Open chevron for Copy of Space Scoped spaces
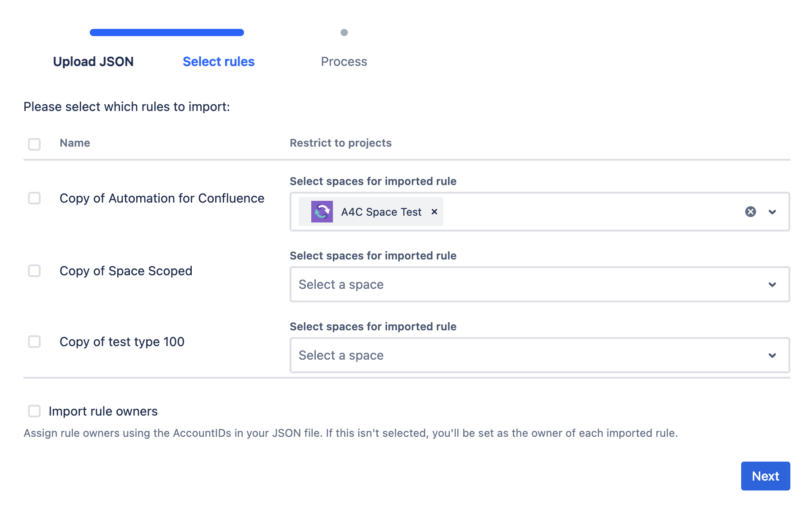The width and height of the screenshot is (812, 509). tap(772, 284)
